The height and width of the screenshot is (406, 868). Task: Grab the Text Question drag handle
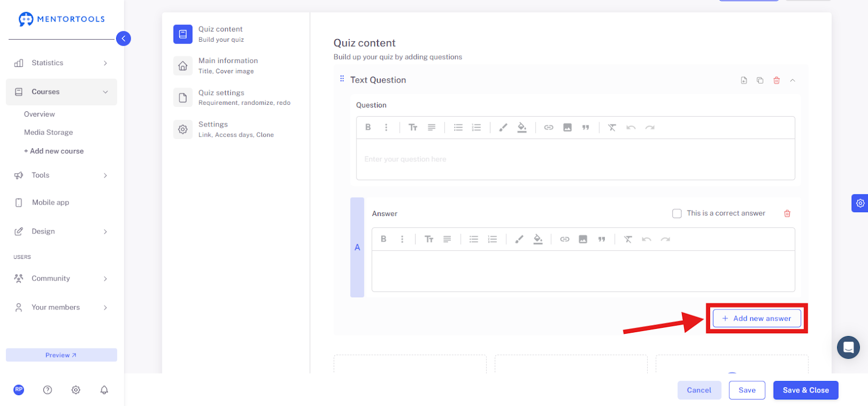tap(342, 79)
